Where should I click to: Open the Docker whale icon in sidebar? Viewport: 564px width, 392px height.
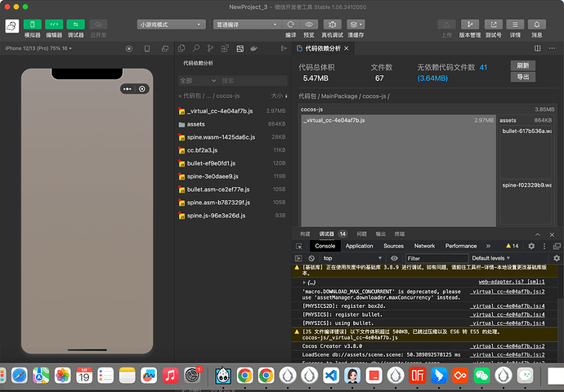254,48
